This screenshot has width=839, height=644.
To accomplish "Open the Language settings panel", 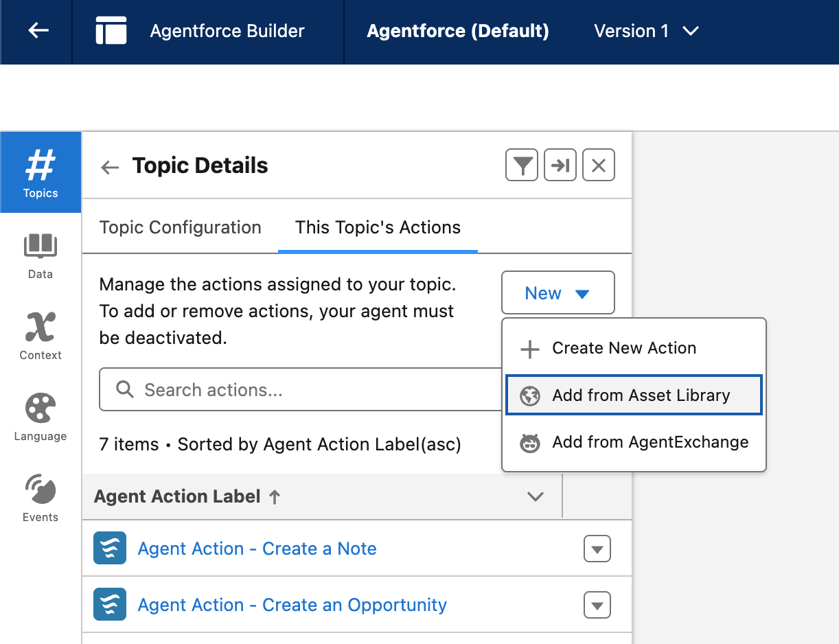I will (41, 417).
